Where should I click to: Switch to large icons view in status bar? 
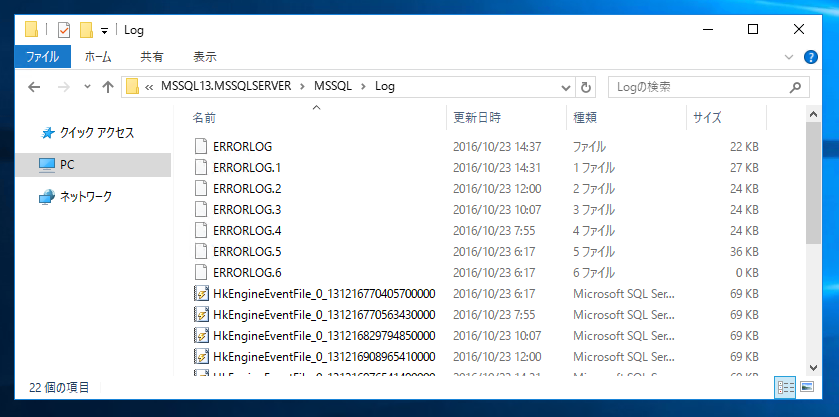[807, 387]
